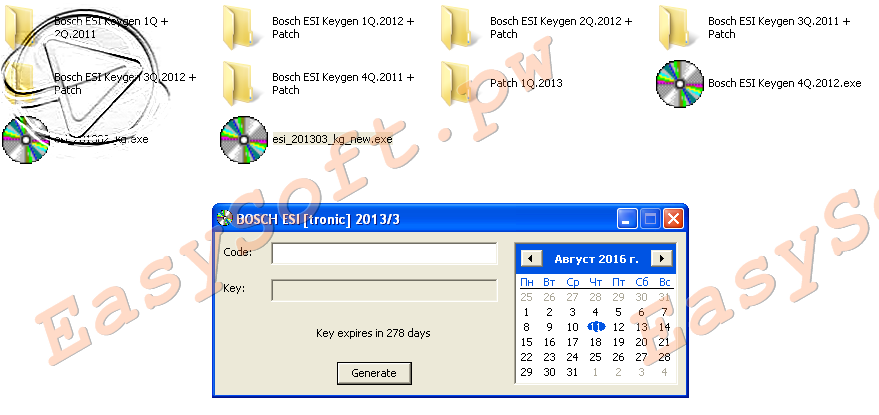Select August 27 in the calendar
This screenshot has width=879, height=415.
[641, 357]
